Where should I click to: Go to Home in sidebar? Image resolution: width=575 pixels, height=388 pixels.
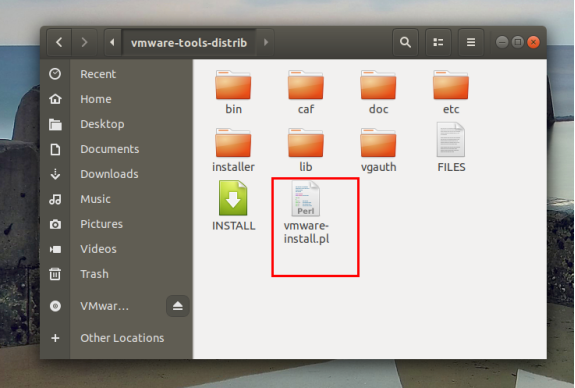coord(96,99)
